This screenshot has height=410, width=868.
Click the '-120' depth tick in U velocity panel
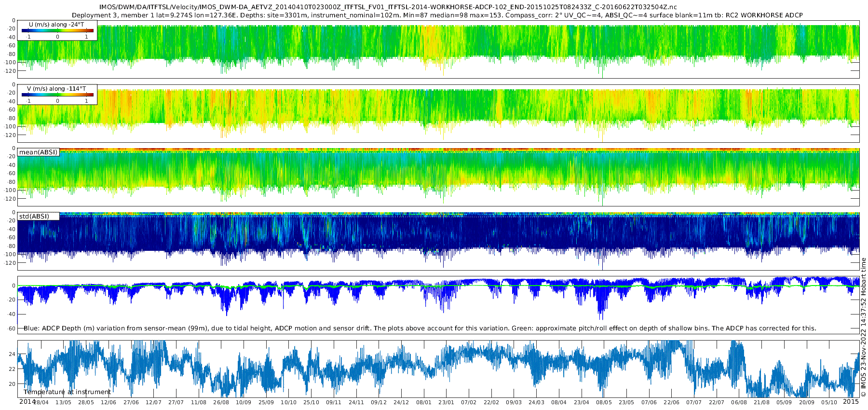click(x=10, y=71)
